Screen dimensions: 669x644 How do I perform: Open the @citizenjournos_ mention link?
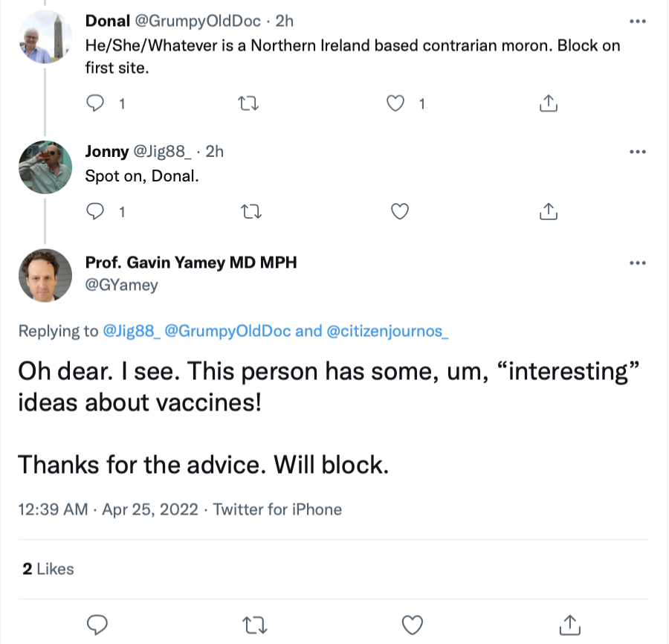387,331
